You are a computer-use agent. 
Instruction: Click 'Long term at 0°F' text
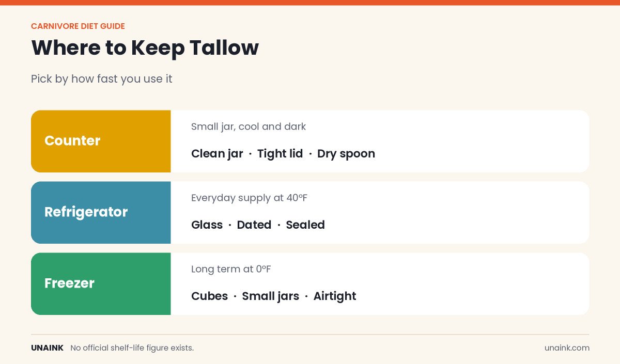tap(231, 269)
